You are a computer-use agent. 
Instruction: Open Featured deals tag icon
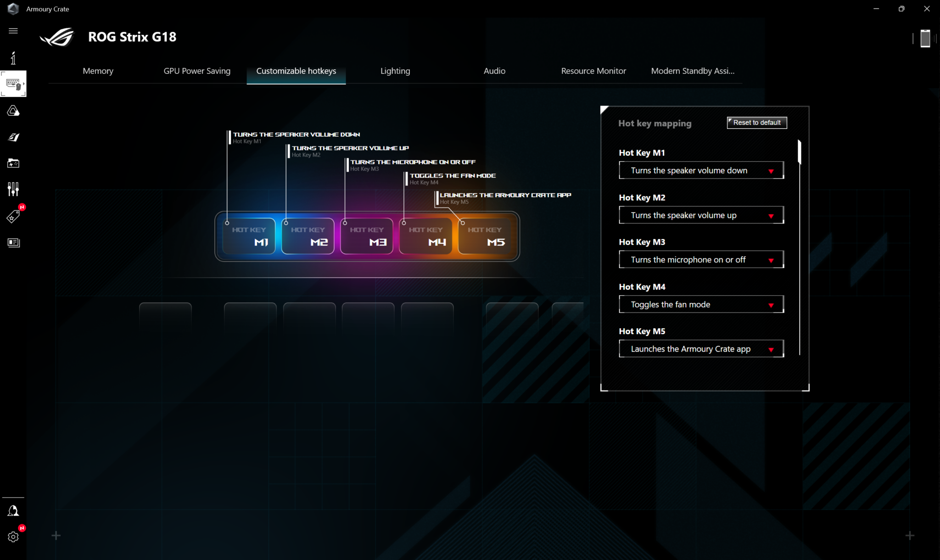pyautogui.click(x=13, y=216)
